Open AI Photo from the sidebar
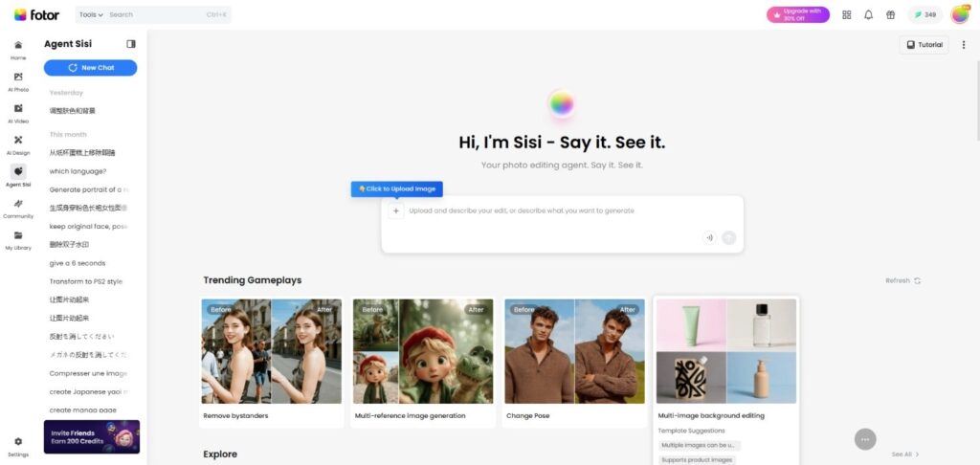 [x=18, y=80]
